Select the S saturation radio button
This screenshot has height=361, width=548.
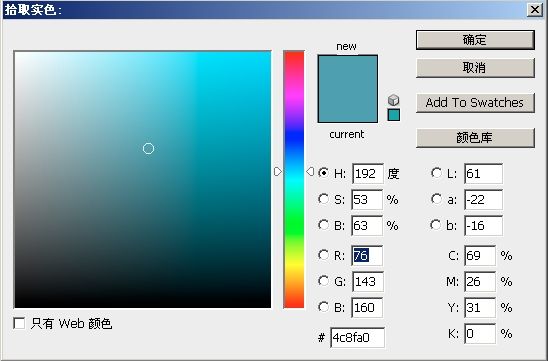323,199
